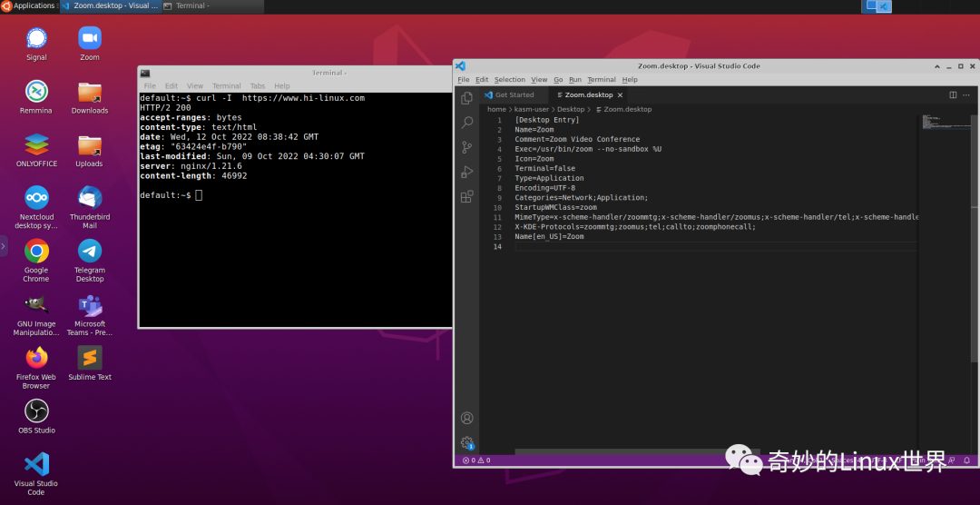
Task: Launch OBS Studio desktop icon
Action: pyautogui.click(x=36, y=417)
